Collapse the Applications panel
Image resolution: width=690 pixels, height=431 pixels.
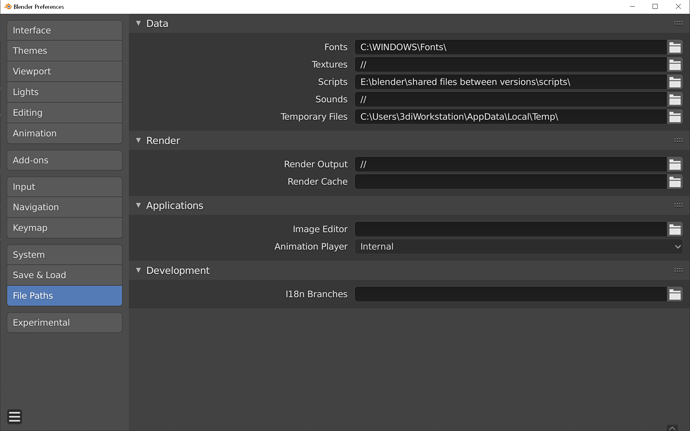pyautogui.click(x=138, y=205)
